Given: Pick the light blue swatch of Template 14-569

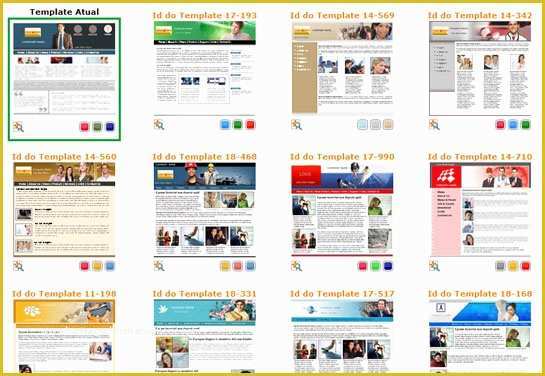Looking at the screenshot, I should [x=363, y=124].
